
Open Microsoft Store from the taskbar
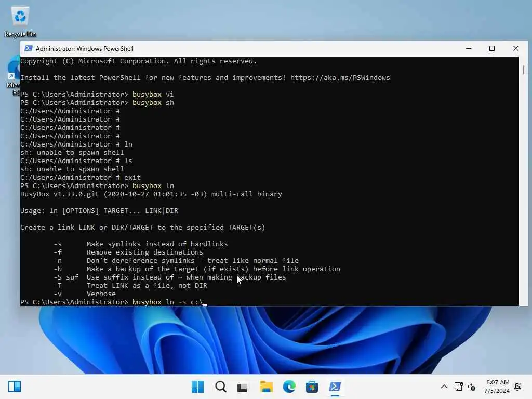point(312,387)
